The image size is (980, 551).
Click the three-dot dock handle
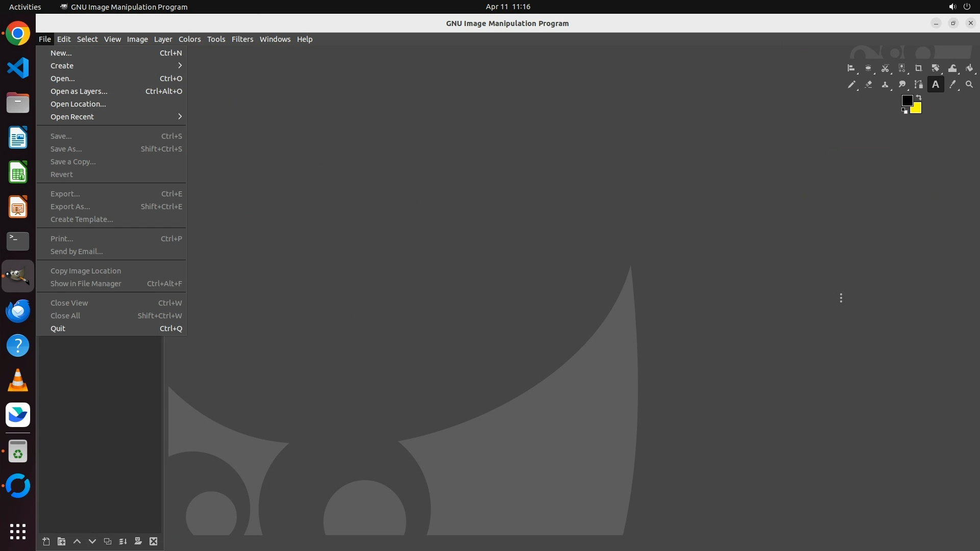(x=841, y=298)
